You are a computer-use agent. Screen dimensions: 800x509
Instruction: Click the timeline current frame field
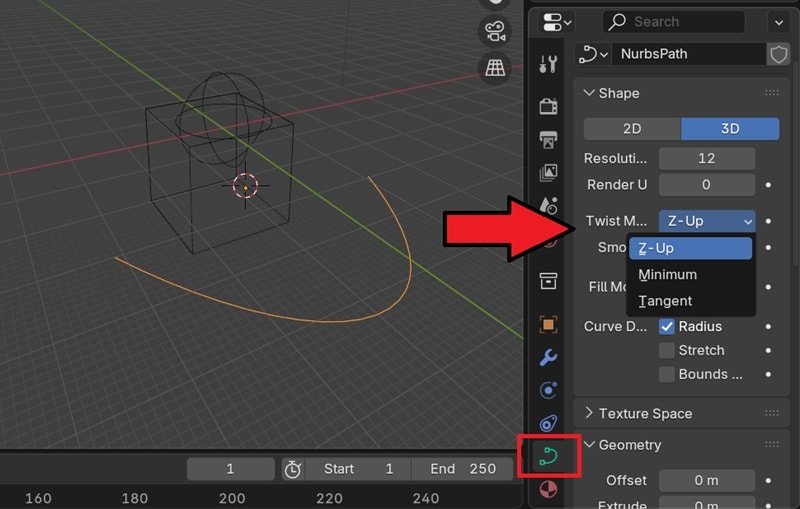(x=231, y=469)
